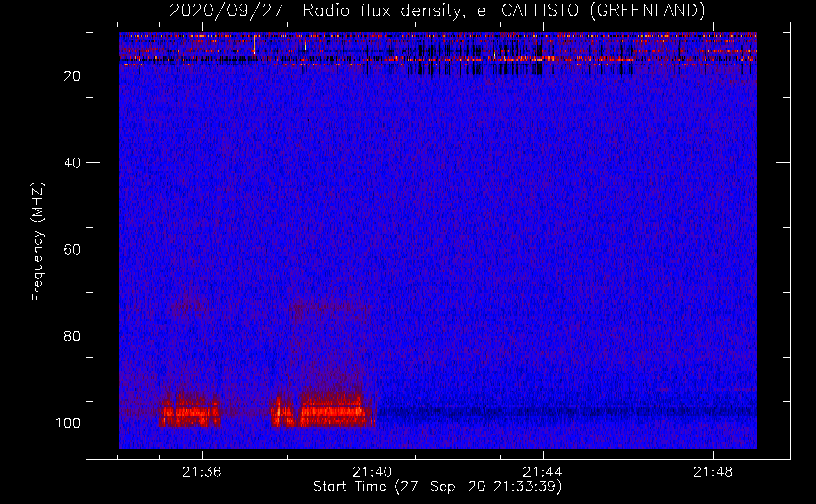Click the 40 MHz frequency tick label
816x504 pixels.
pos(72,163)
